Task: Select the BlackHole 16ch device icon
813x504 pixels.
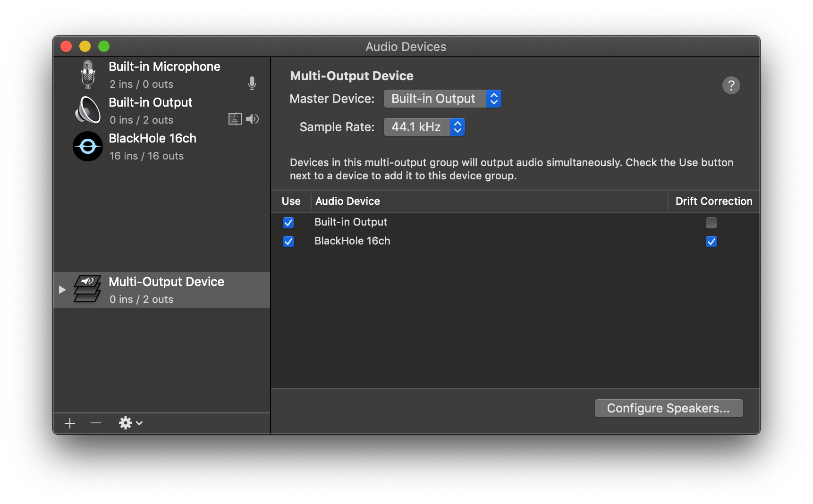Action: tap(87, 146)
